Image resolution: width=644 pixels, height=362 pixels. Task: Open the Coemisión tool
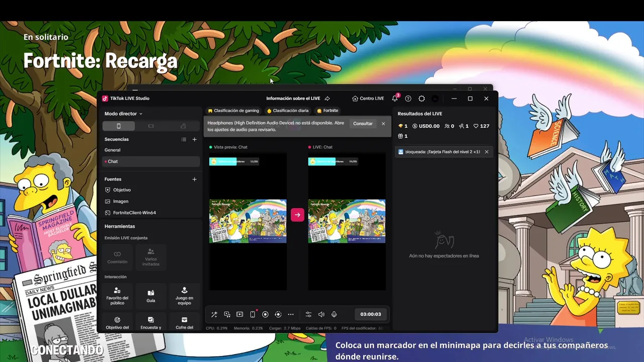click(x=117, y=257)
